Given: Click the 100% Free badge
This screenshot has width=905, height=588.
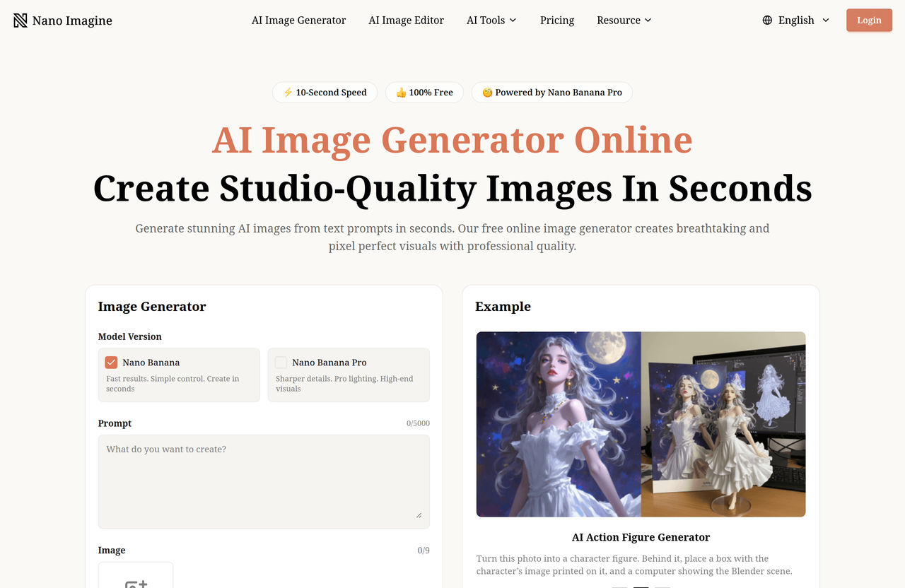Looking at the screenshot, I should tap(424, 93).
